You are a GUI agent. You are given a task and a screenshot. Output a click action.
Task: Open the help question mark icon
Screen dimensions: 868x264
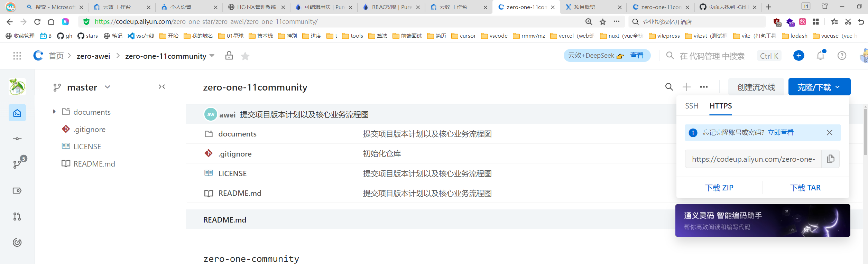click(x=842, y=56)
